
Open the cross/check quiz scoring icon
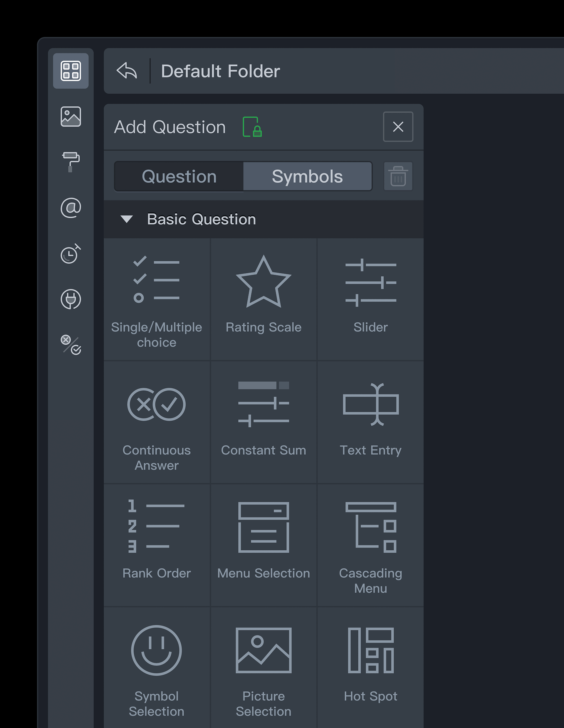point(71,345)
